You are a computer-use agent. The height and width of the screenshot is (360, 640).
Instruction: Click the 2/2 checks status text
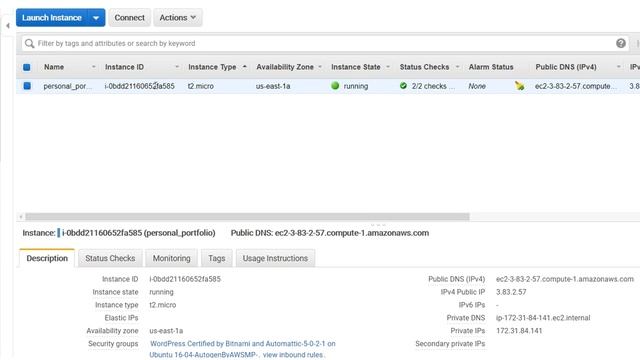coord(433,86)
